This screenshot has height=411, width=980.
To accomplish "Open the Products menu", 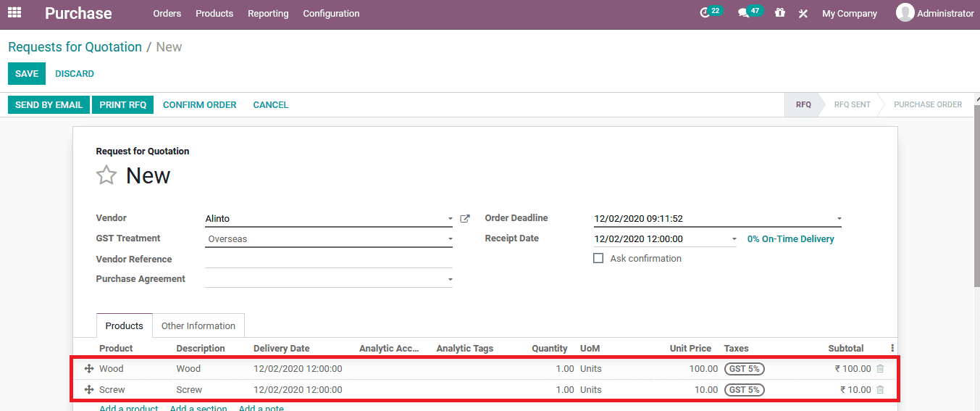I will coord(214,13).
